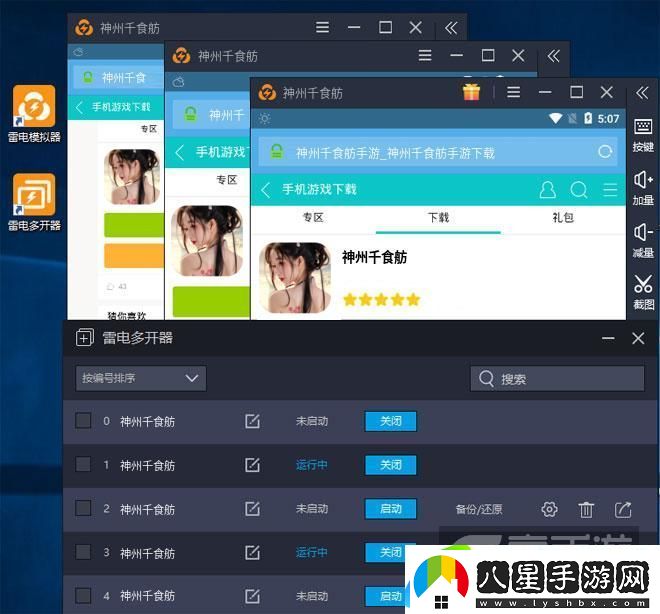Click the address bar showing 神州千食舫手游
Image resolution: width=660 pixels, height=614 pixels.
(438, 152)
